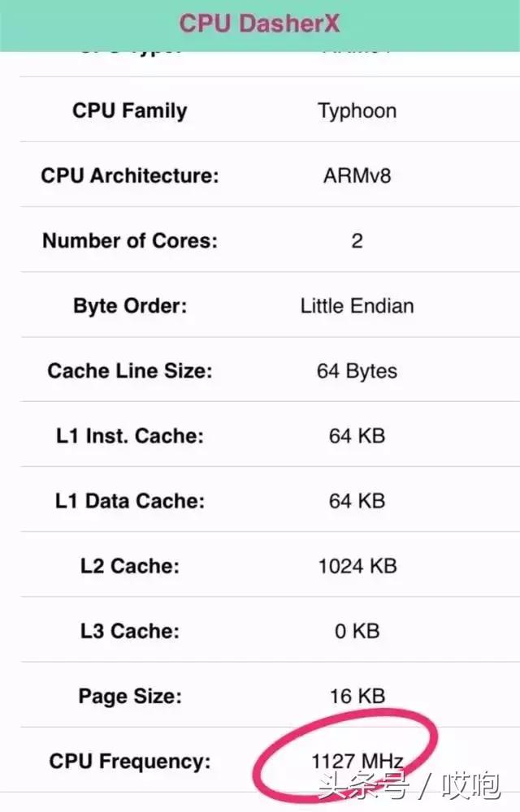Tap the 64 Bytes value
Image resolution: width=520 pixels, height=812 pixels.
tap(357, 371)
